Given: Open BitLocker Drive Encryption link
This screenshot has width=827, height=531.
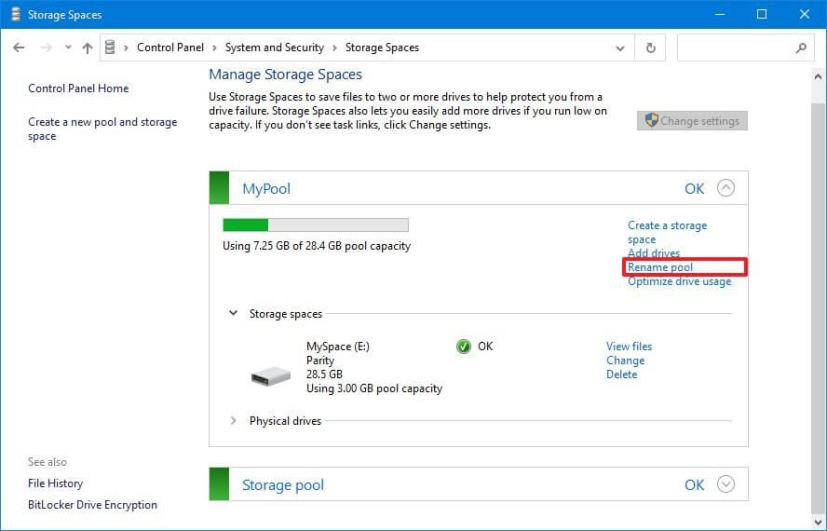Looking at the screenshot, I should tap(92, 505).
